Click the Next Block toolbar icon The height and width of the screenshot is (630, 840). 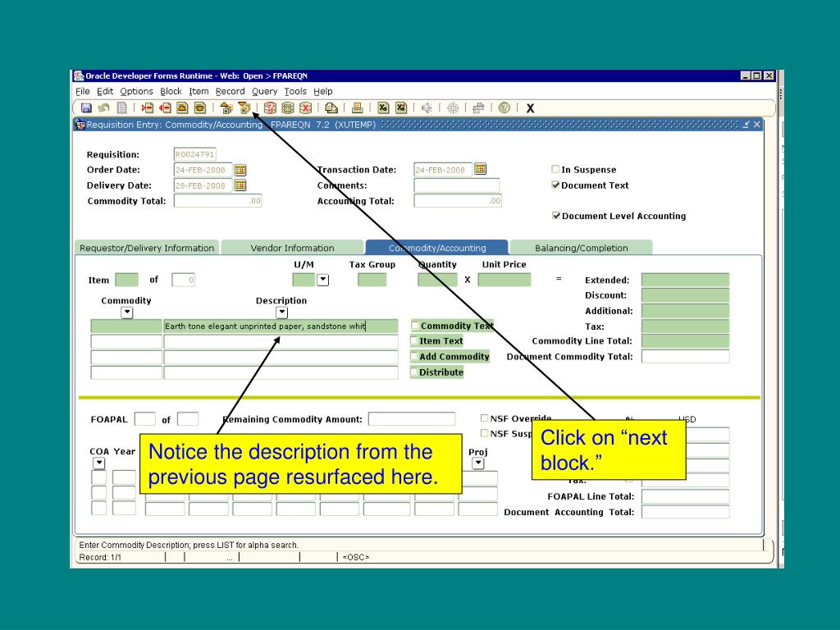[244, 107]
